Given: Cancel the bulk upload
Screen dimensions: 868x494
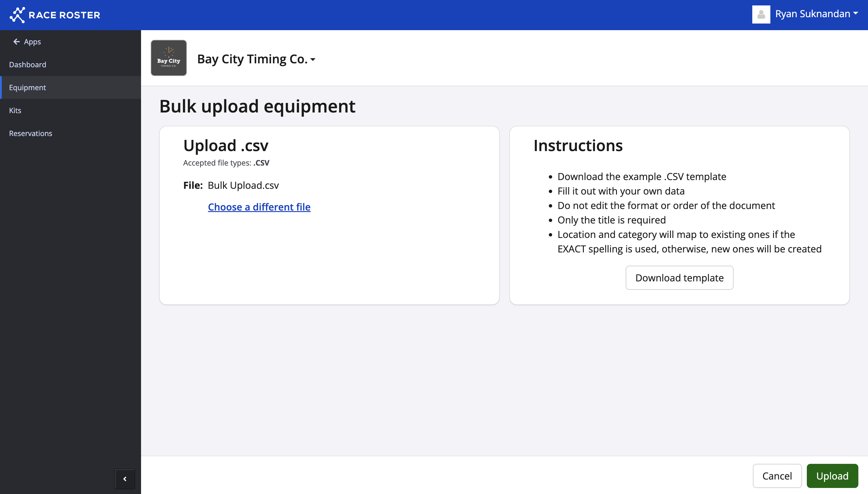Looking at the screenshot, I should 777,476.
